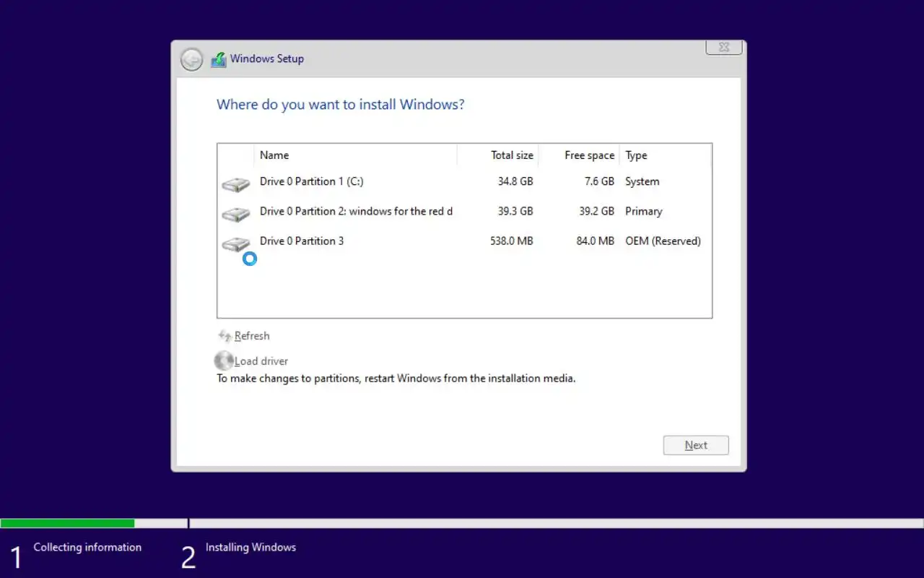
Task: Click the installation progress bar
Action: 462,523
